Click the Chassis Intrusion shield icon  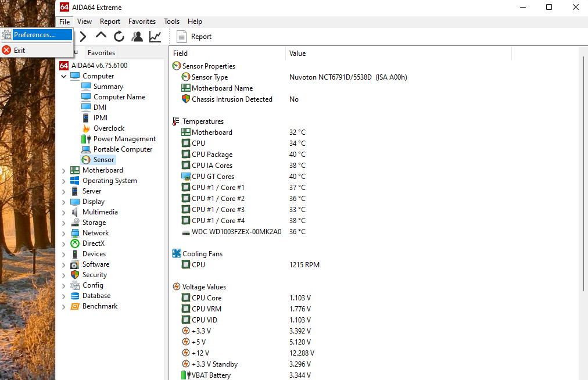point(185,99)
